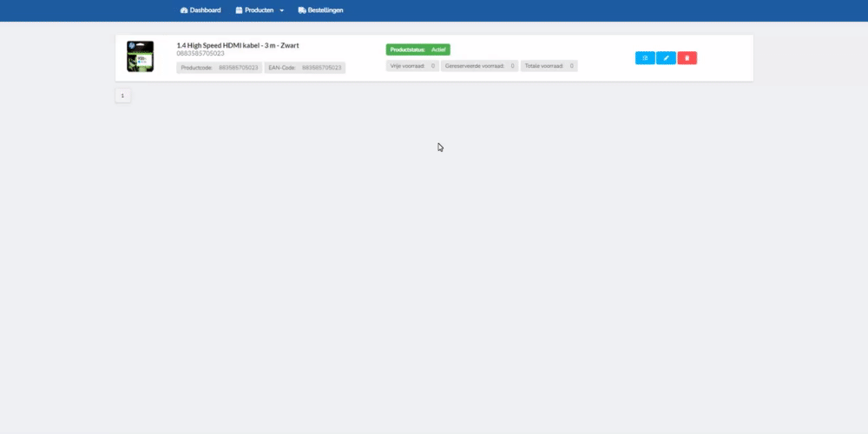Click the number 0883585705023 under the title

coord(201,54)
